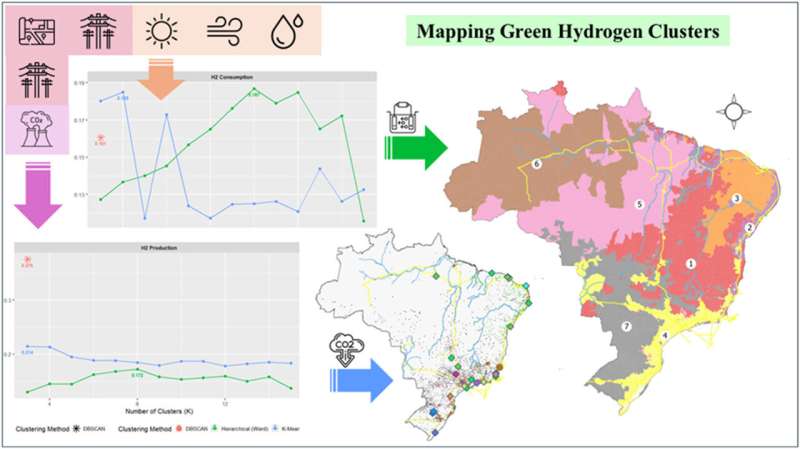Select the sun solar energy icon
The width and height of the screenshot is (800, 449).
[x=158, y=30]
